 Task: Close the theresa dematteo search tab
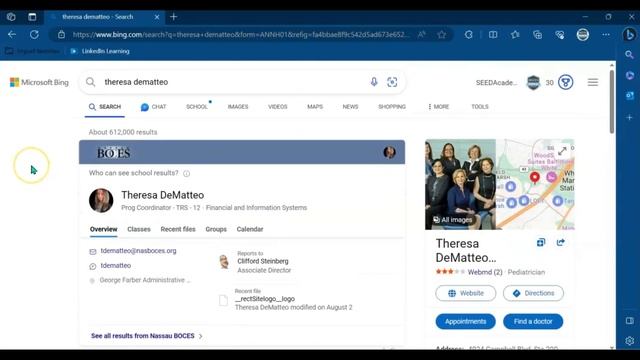(x=157, y=17)
